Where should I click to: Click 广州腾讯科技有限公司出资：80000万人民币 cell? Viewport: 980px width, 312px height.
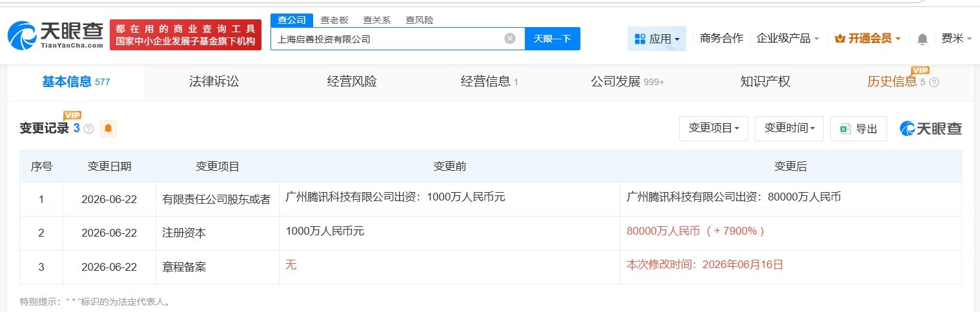point(791,199)
